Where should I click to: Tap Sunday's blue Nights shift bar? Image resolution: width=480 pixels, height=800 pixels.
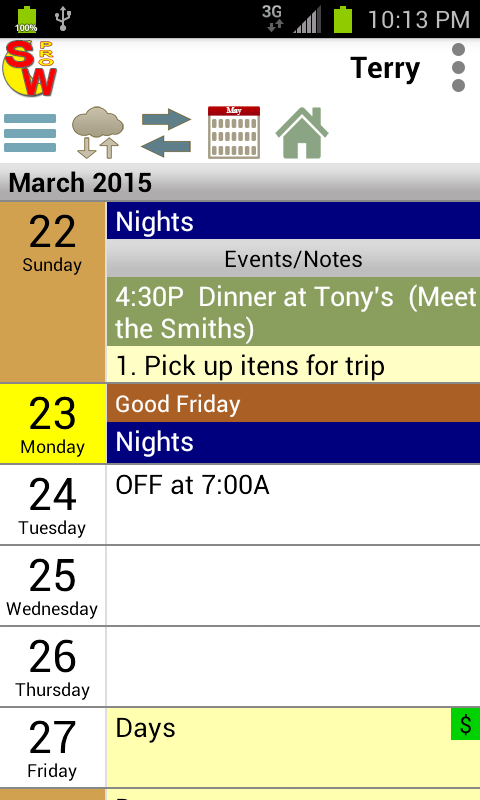293,221
